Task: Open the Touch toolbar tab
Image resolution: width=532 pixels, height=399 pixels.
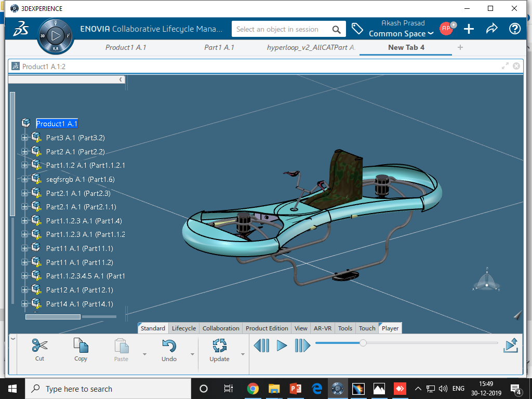Action: tap(367, 328)
